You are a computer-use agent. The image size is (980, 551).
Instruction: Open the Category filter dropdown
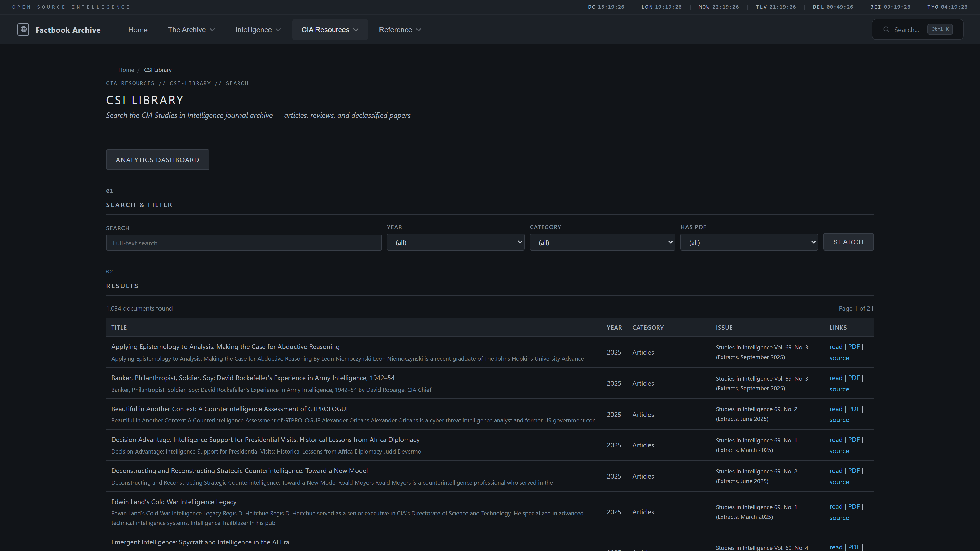(x=602, y=242)
